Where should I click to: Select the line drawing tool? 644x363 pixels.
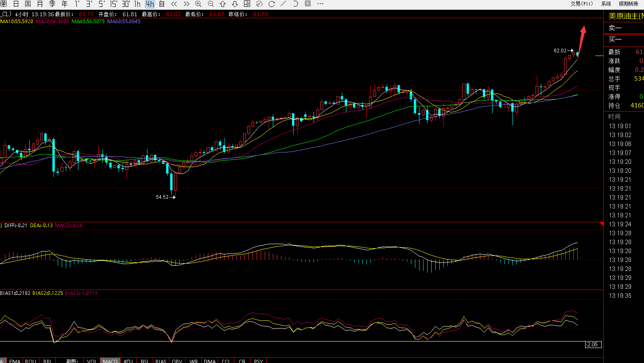283,4
